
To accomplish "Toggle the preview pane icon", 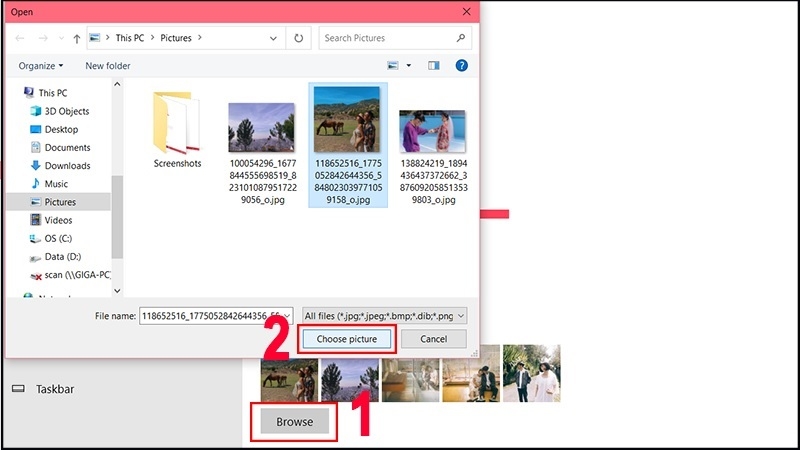I will click(434, 65).
